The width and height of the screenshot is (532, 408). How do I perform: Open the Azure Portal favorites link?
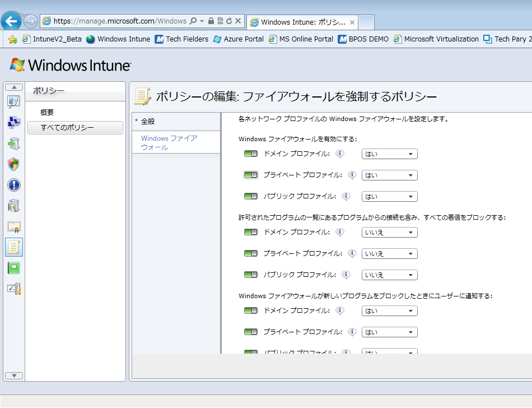coord(238,39)
